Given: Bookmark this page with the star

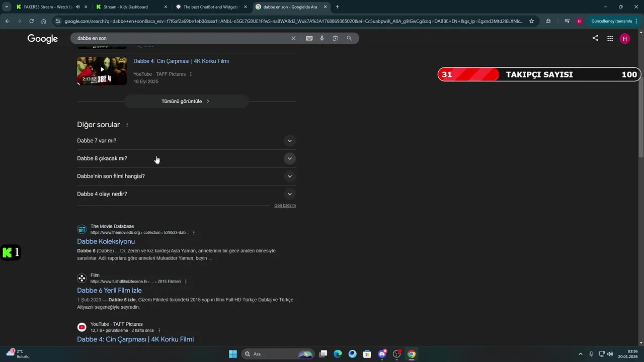Looking at the screenshot, I should (x=531, y=21).
